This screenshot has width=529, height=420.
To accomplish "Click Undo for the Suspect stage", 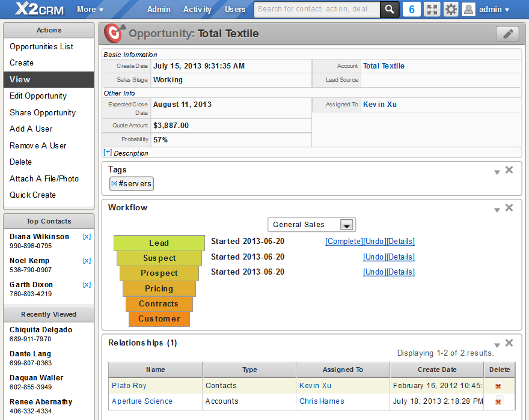I will 375,257.
